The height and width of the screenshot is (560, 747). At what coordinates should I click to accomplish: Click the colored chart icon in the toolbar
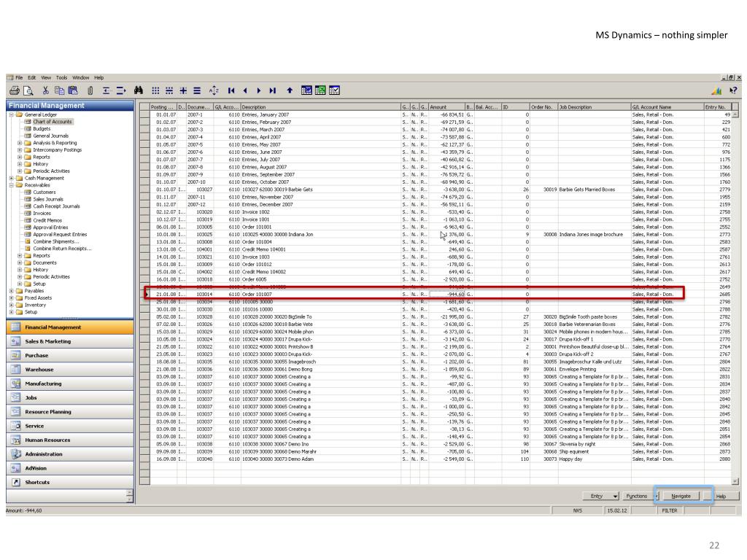[x=716, y=90]
